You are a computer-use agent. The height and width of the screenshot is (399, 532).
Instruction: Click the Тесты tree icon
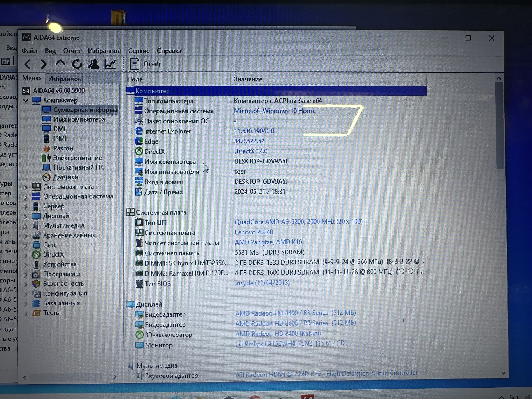36,313
